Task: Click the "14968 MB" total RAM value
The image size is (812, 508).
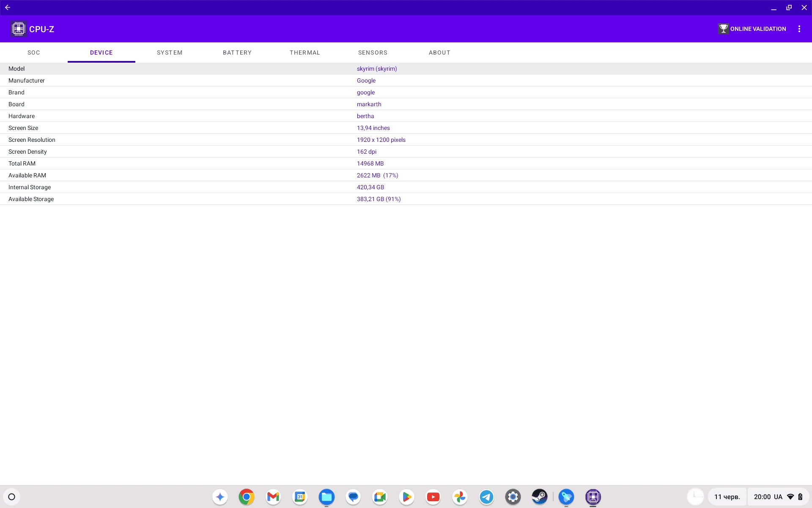Action: [x=370, y=163]
